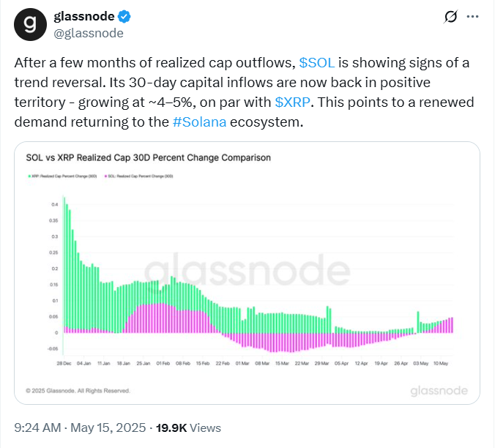This screenshot has height=448, width=495.
Task: Open the #Solana hashtag link
Action: (200, 122)
